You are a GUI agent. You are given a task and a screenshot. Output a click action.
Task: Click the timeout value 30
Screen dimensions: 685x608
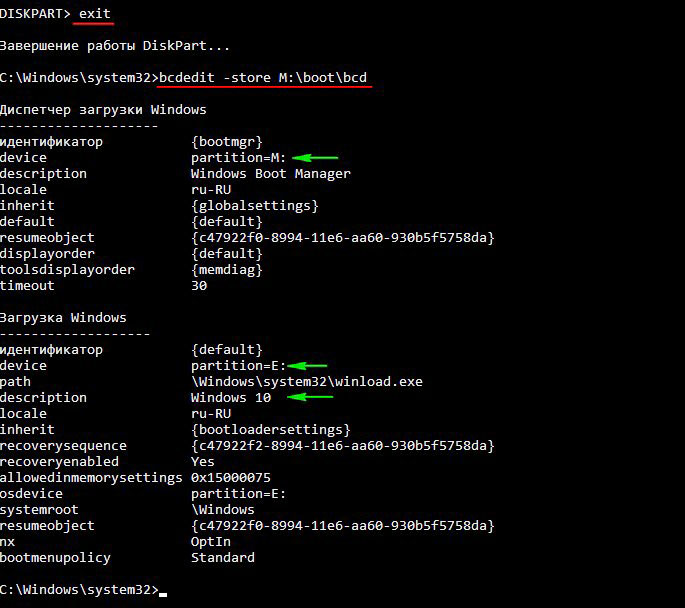point(199,286)
